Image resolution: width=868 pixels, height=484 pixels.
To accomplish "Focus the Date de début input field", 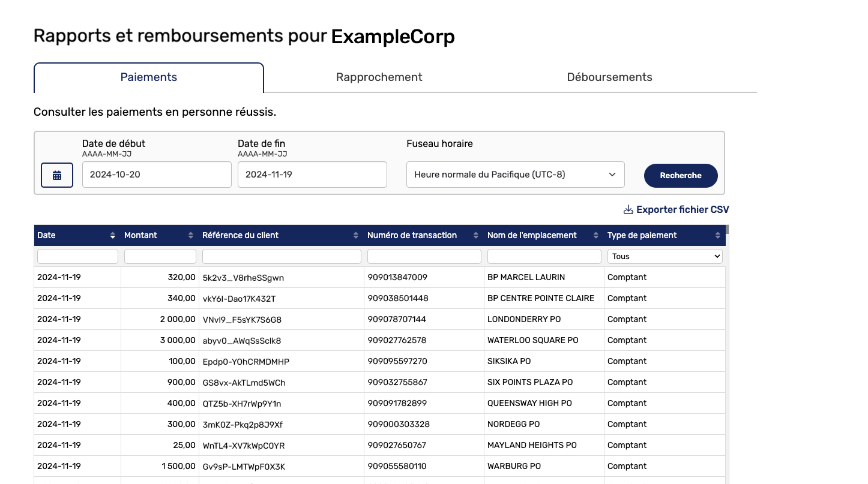I will click(157, 175).
